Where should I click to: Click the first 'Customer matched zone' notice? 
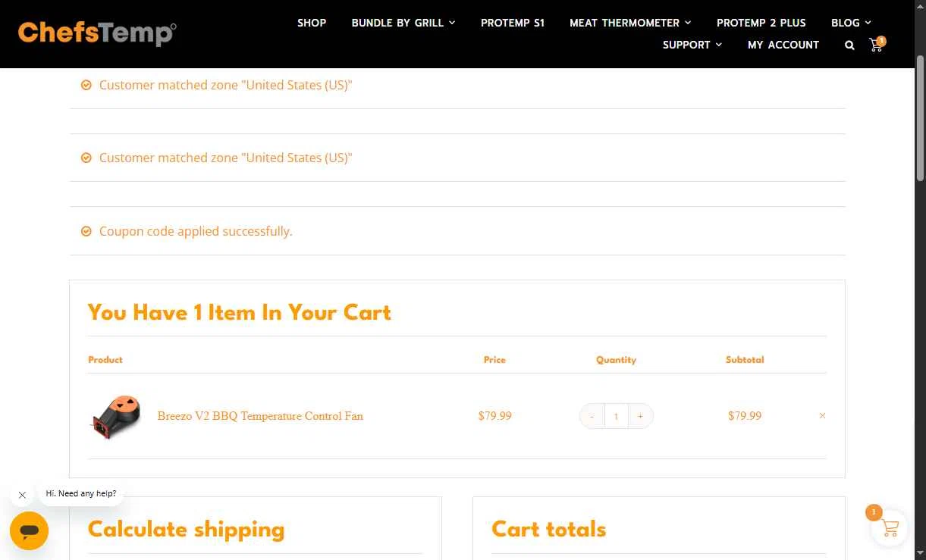tap(226, 85)
